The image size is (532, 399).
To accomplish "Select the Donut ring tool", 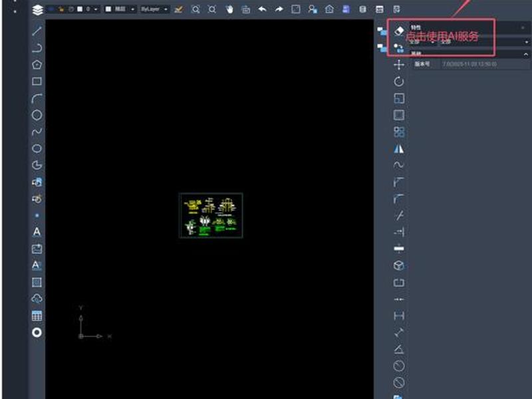I will [37, 332].
